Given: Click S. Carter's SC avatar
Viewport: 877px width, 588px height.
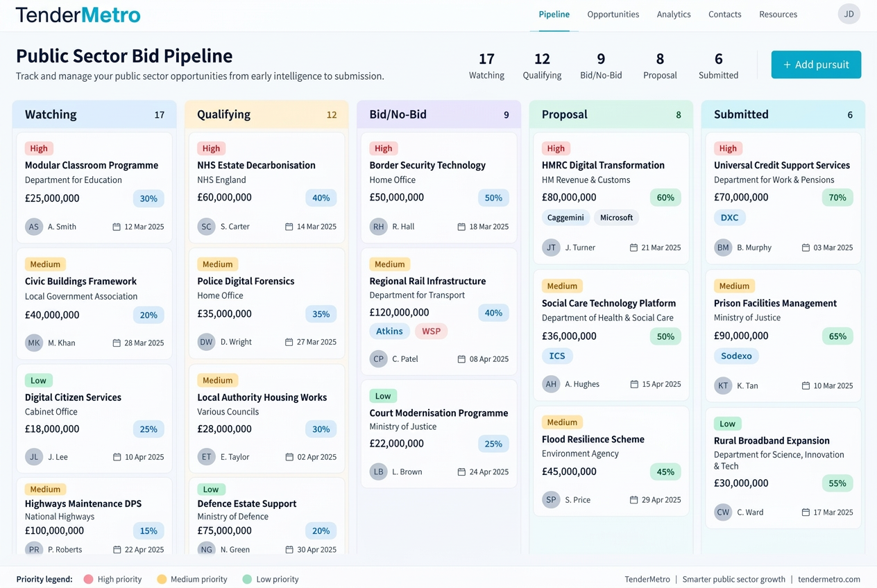Looking at the screenshot, I should pos(206,227).
